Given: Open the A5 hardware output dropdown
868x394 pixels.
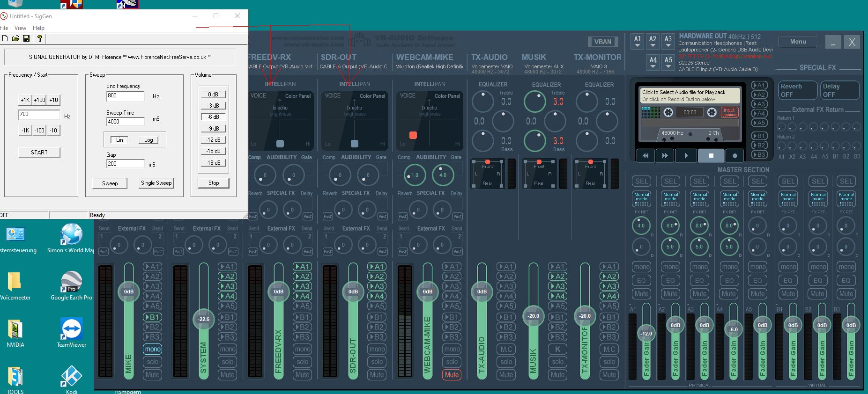Looking at the screenshot, I should tap(668, 62).
